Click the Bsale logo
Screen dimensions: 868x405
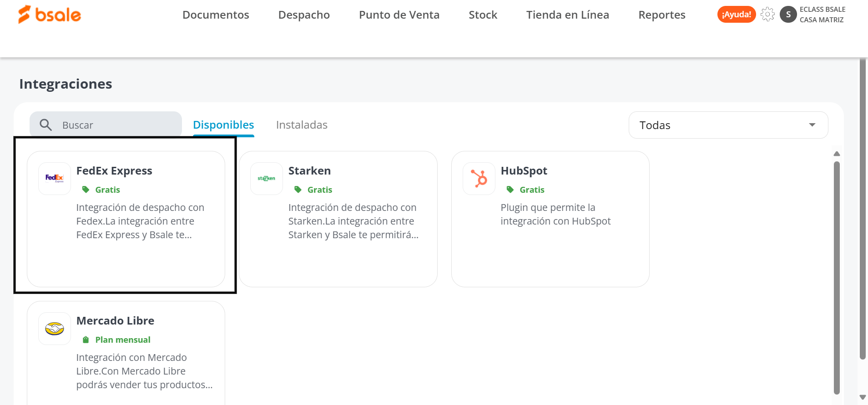[x=50, y=15]
